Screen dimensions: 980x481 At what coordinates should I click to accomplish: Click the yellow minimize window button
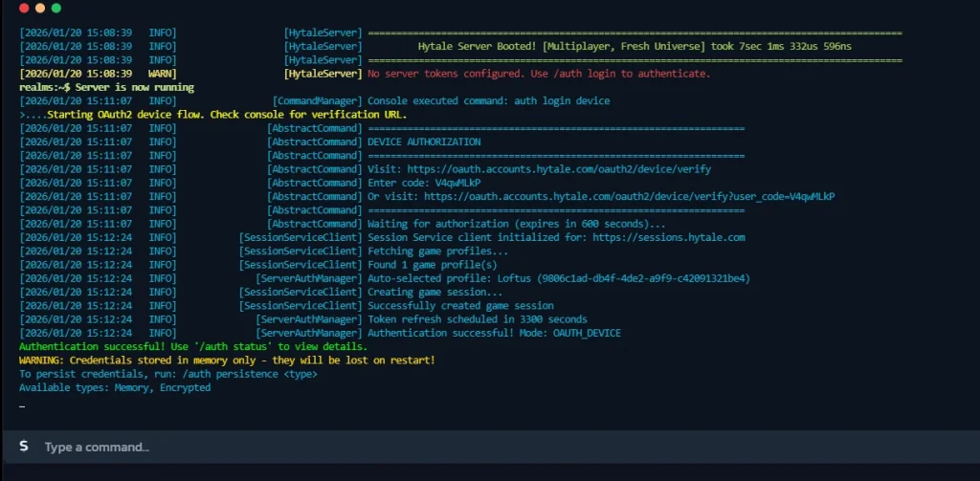(x=39, y=8)
